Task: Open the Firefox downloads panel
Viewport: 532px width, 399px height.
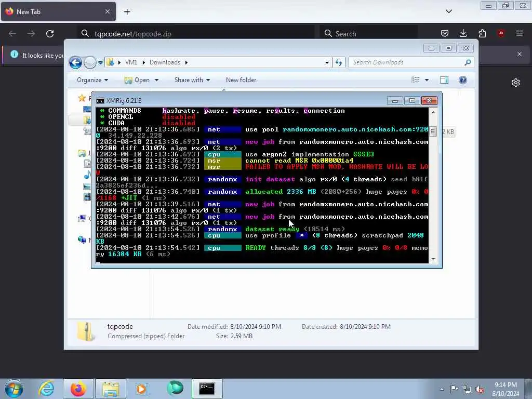Action: coord(463,33)
